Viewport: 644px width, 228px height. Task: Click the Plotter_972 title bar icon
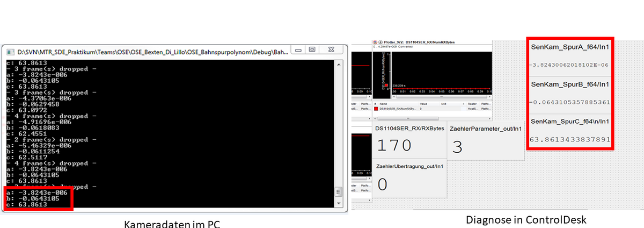click(x=374, y=41)
